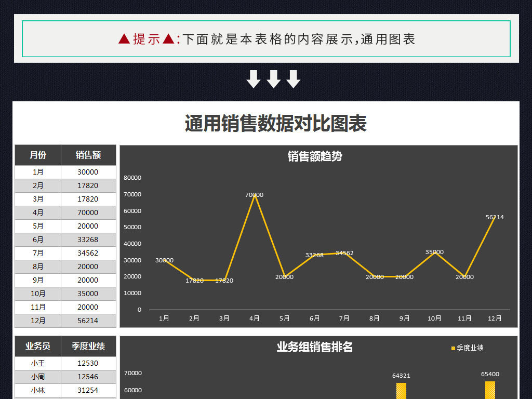
Task: Select the first downward arrow icon
Action: click(254, 79)
